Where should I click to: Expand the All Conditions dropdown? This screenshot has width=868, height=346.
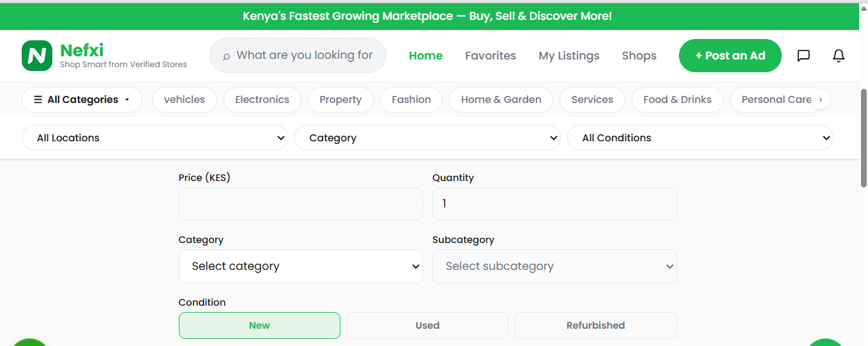[700, 138]
